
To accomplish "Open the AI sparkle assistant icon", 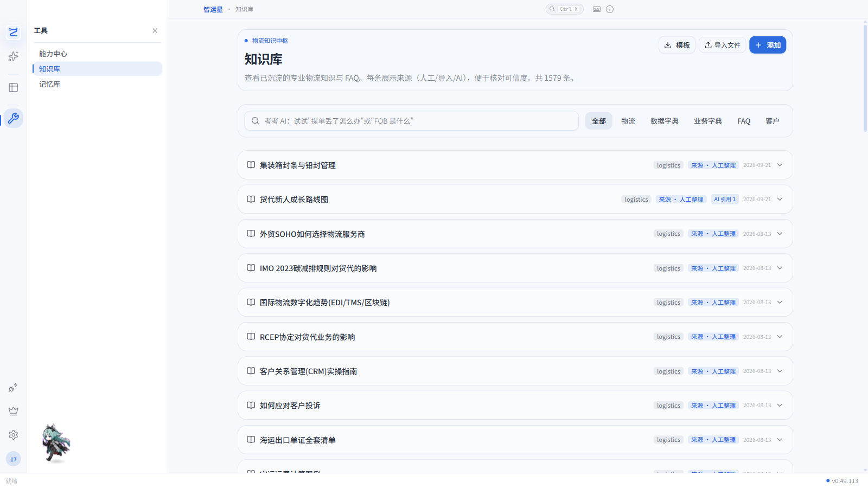I will click(14, 56).
